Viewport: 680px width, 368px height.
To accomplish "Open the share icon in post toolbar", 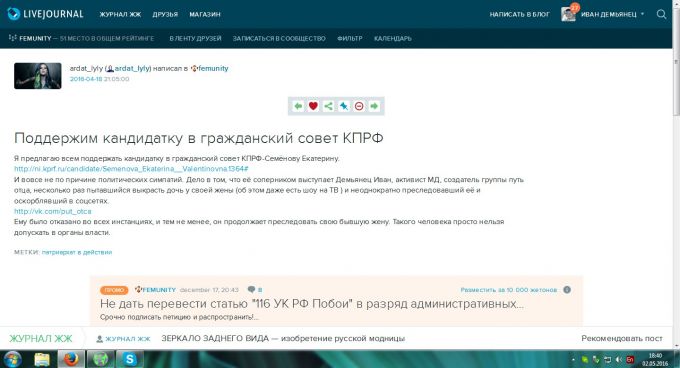I will pos(328,106).
